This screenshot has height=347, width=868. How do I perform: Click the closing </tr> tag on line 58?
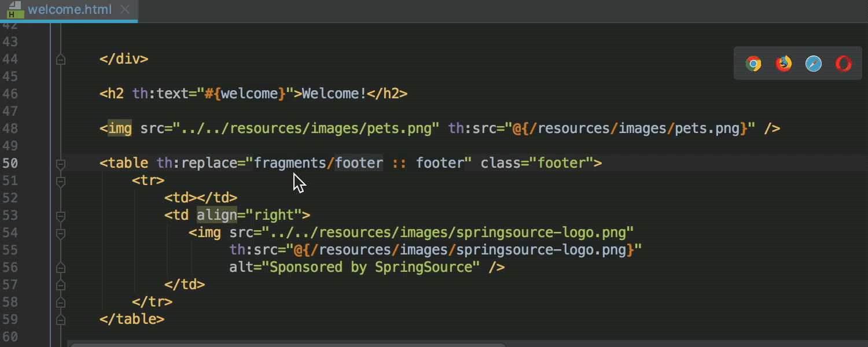pos(152,302)
